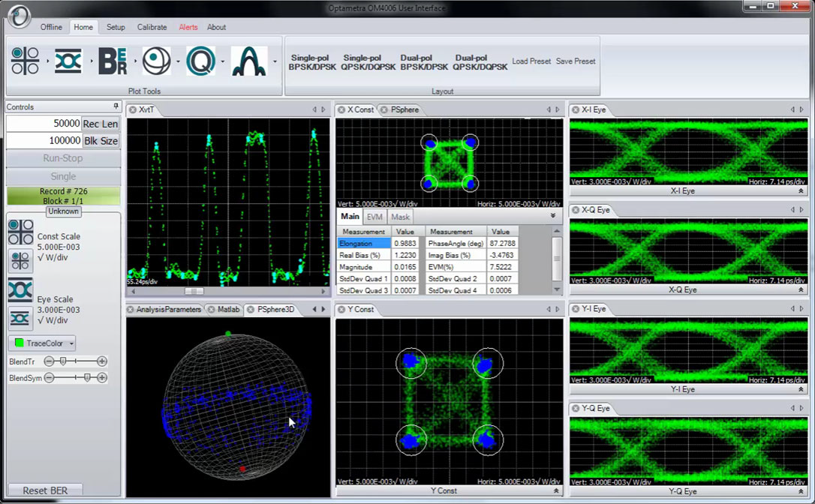Screen dimensions: 815x504
Task: Expand the spectrum tool dropdown arrow
Action: click(275, 61)
